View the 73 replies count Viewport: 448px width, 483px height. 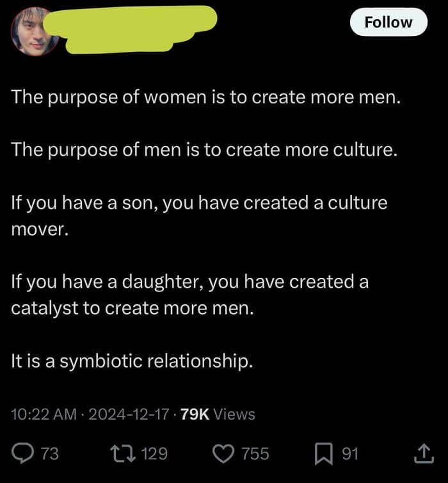click(50, 454)
